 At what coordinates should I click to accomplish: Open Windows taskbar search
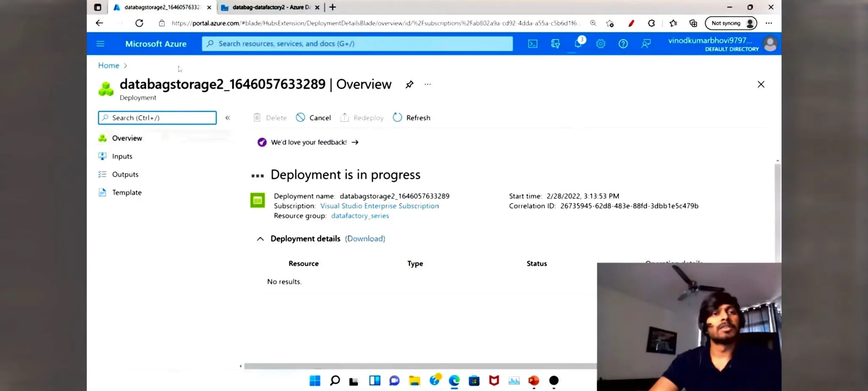coord(335,381)
